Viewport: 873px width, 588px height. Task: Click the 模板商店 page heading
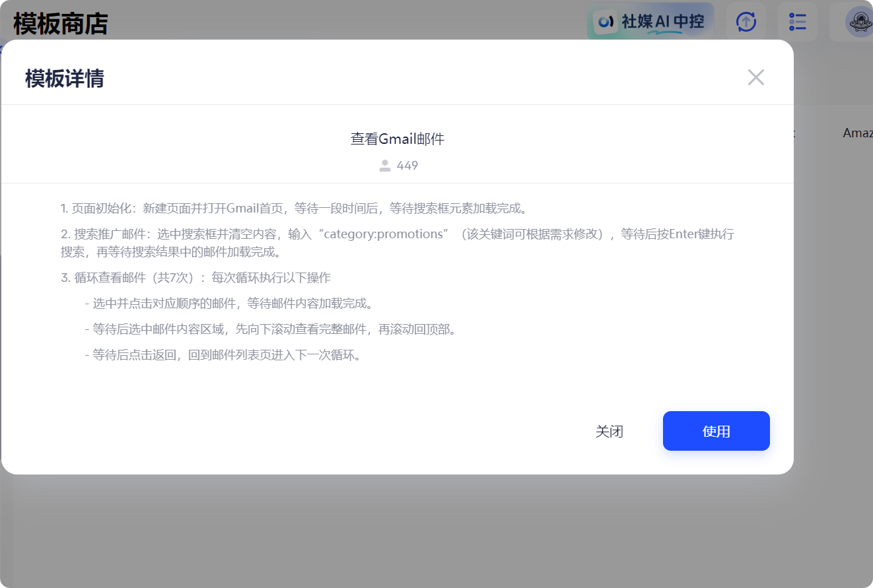(60, 22)
